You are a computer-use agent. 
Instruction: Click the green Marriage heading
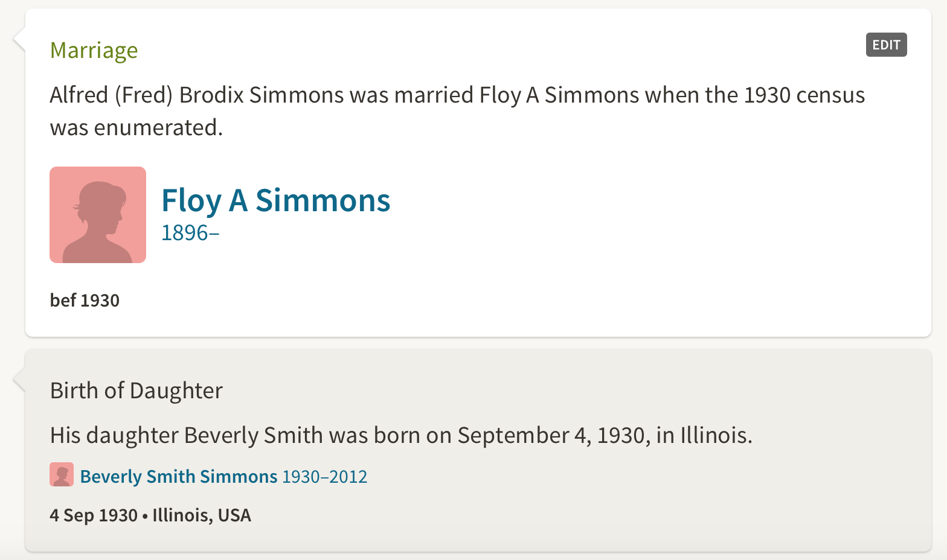pos(94,50)
